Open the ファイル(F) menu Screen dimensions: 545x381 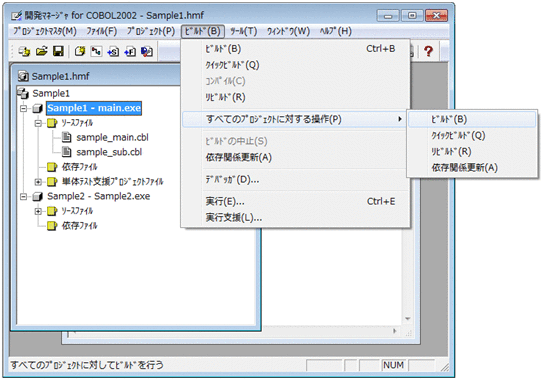tap(101, 31)
